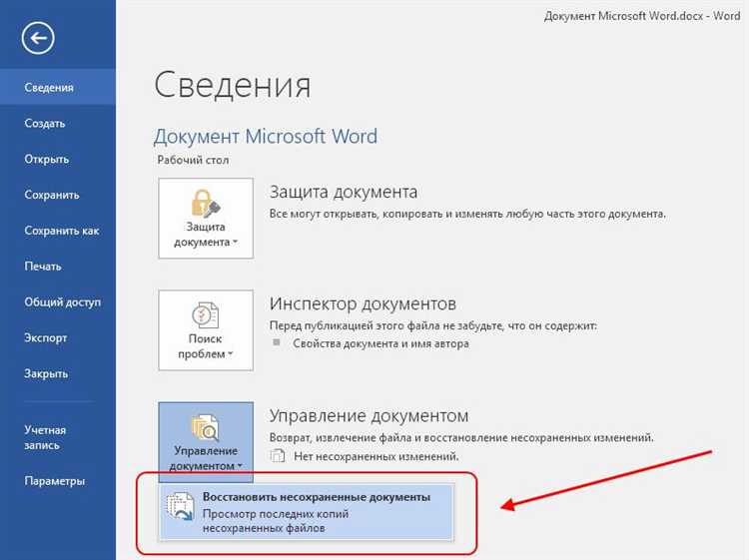Click the Сведения page heading
This screenshot has width=749, height=560.
[x=233, y=86]
